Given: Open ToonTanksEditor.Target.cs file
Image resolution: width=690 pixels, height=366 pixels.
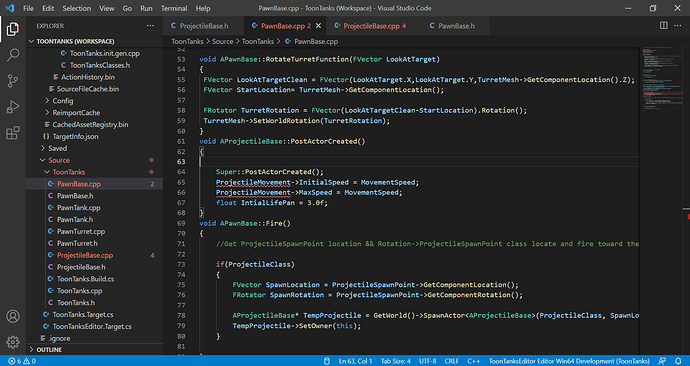Looking at the screenshot, I should (92, 326).
